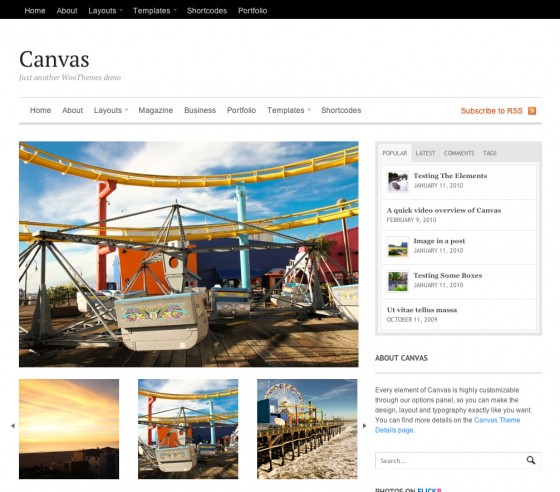Click the next arrow of the thumbnail carousel
This screenshot has width=560, height=492.
tap(364, 426)
